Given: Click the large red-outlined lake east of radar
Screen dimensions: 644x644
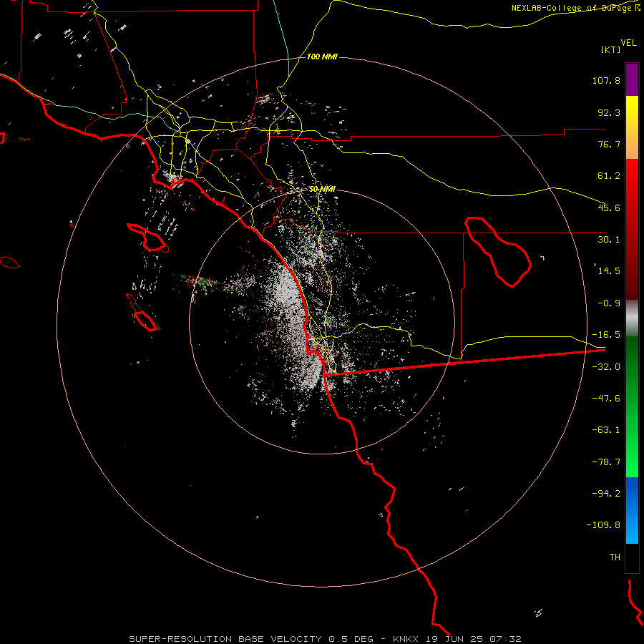Looking at the screenshot, I should 498,251.
